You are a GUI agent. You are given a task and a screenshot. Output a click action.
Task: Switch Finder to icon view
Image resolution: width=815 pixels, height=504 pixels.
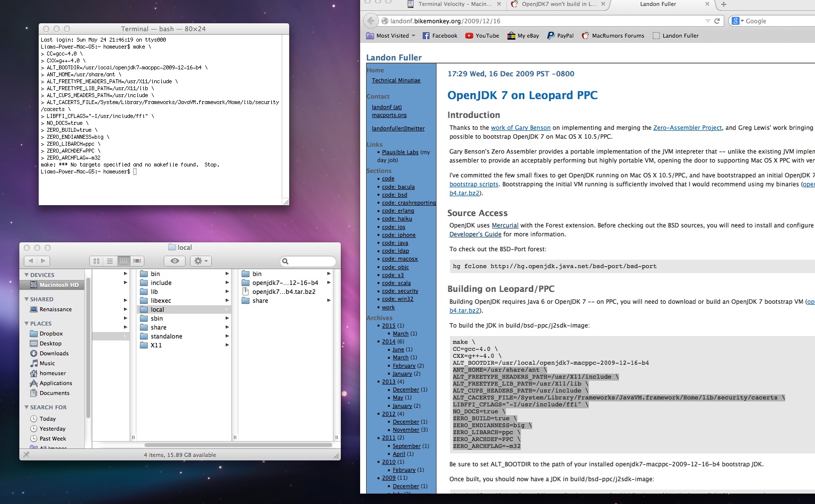coord(97,261)
